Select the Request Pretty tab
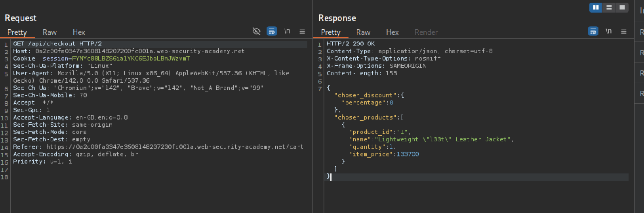Image resolution: width=644 pixels, height=213 pixels. 17,32
